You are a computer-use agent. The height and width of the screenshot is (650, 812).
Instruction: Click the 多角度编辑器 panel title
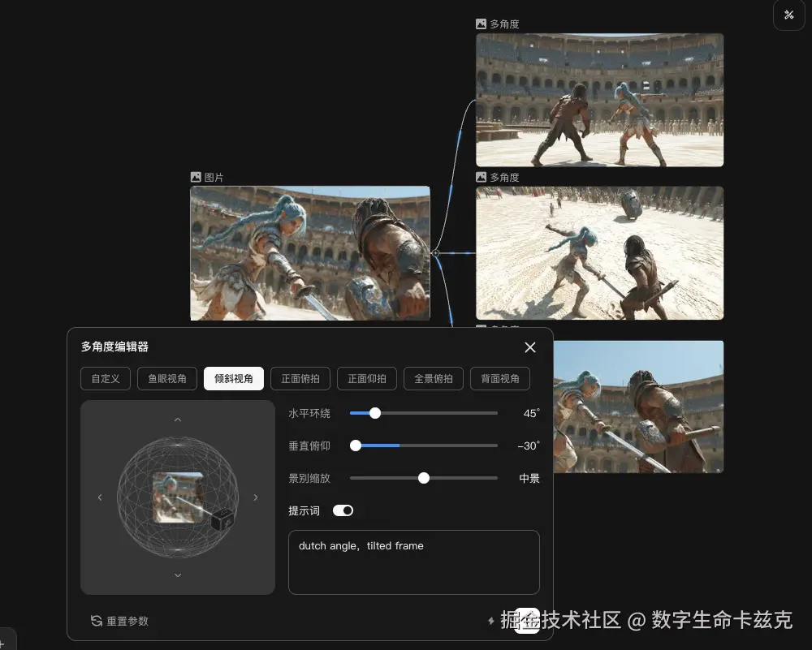point(115,347)
